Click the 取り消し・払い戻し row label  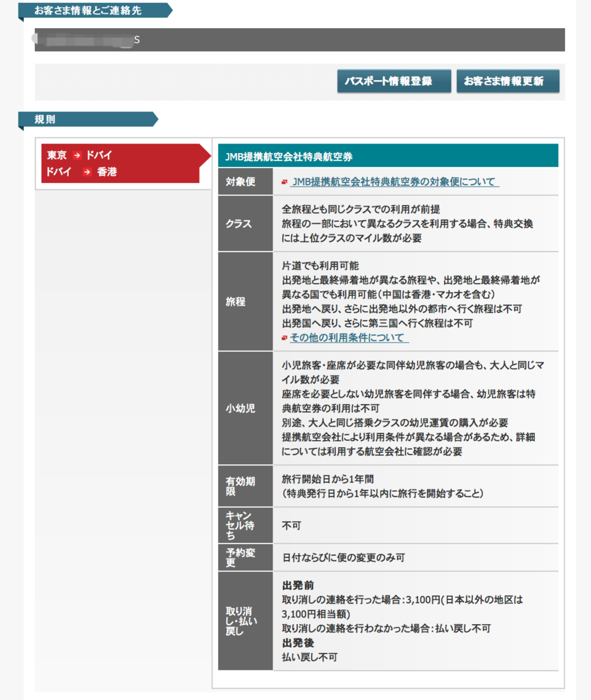245,621
